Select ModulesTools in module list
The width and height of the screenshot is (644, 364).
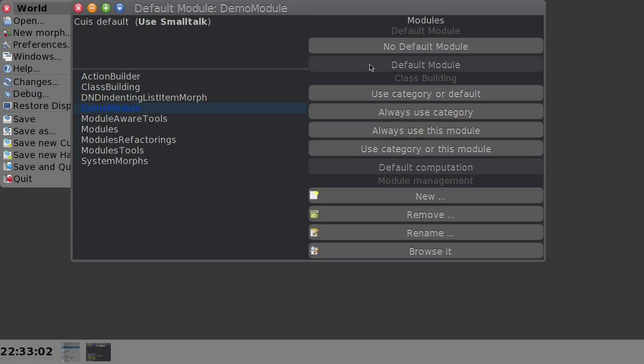click(x=190, y=150)
